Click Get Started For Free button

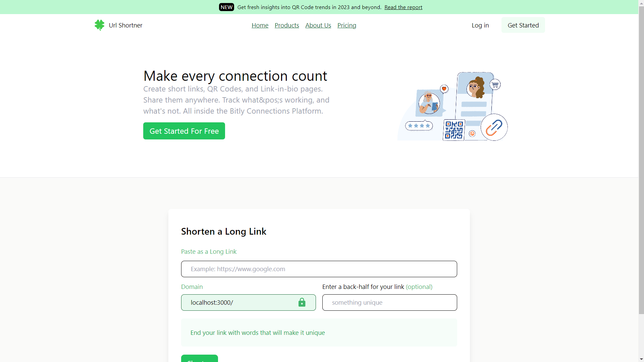click(184, 131)
